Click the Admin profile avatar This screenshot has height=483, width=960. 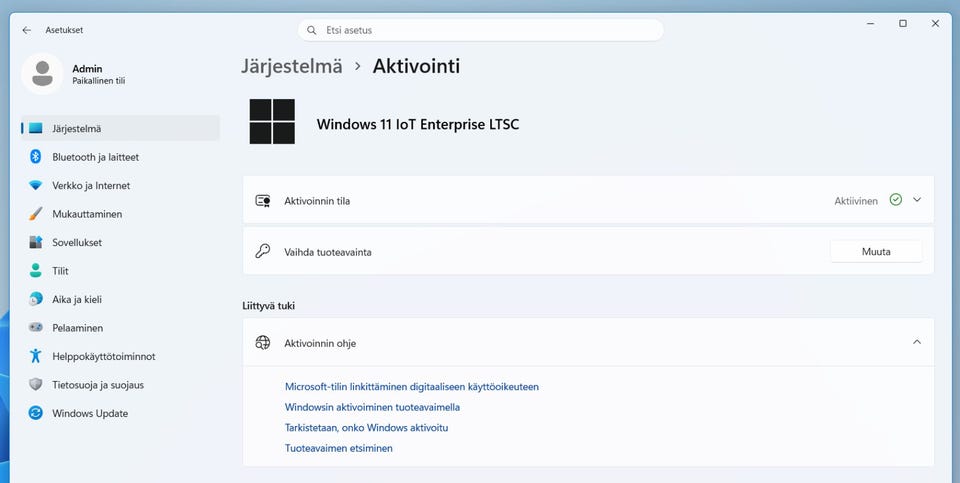(42, 73)
